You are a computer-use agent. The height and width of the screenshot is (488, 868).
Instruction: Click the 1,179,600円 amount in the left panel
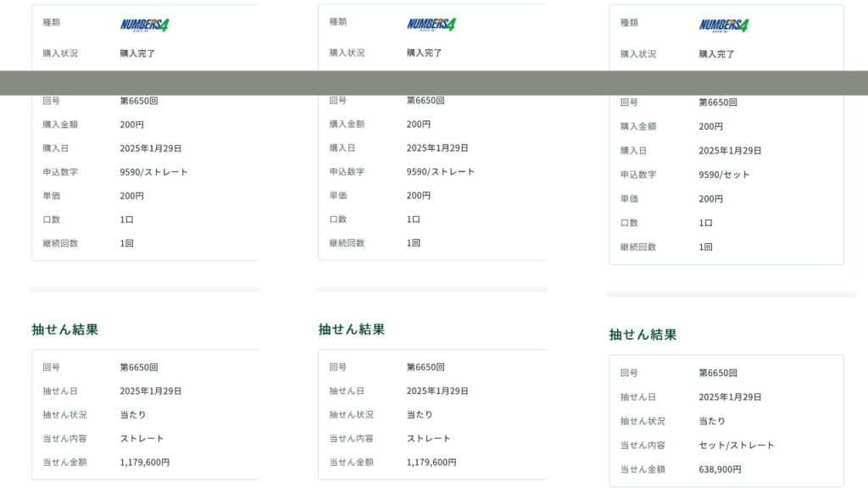[x=145, y=463]
